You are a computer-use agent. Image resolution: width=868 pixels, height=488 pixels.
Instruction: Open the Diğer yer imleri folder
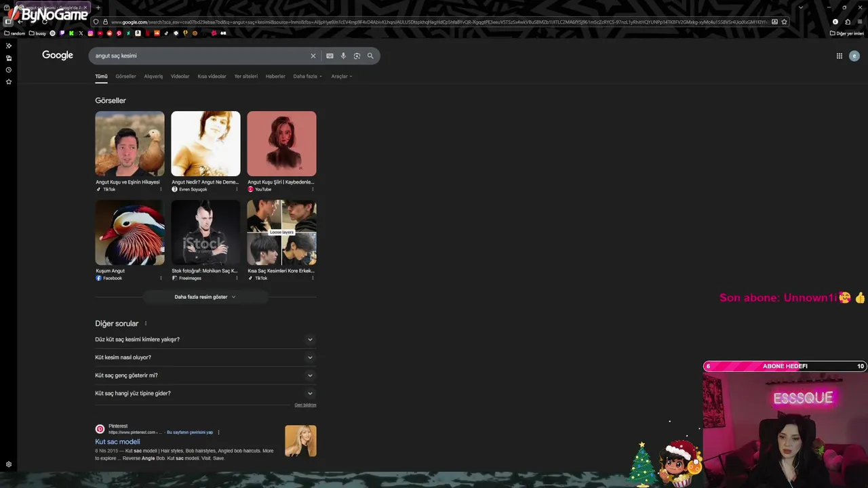coord(847,33)
